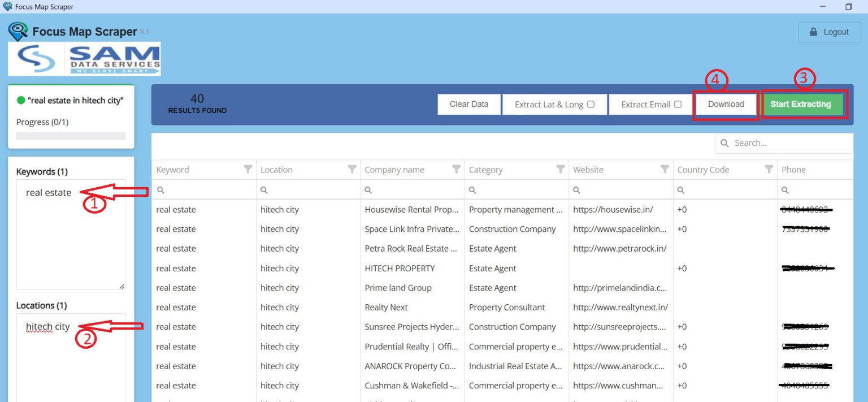Click the progress bar under Progress (0/1)

click(x=71, y=136)
